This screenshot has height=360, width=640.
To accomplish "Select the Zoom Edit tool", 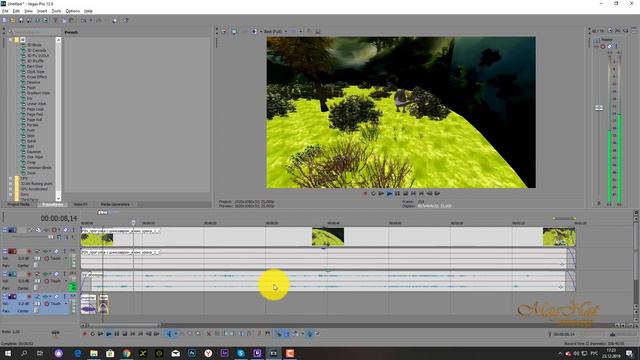I will coord(198,334).
